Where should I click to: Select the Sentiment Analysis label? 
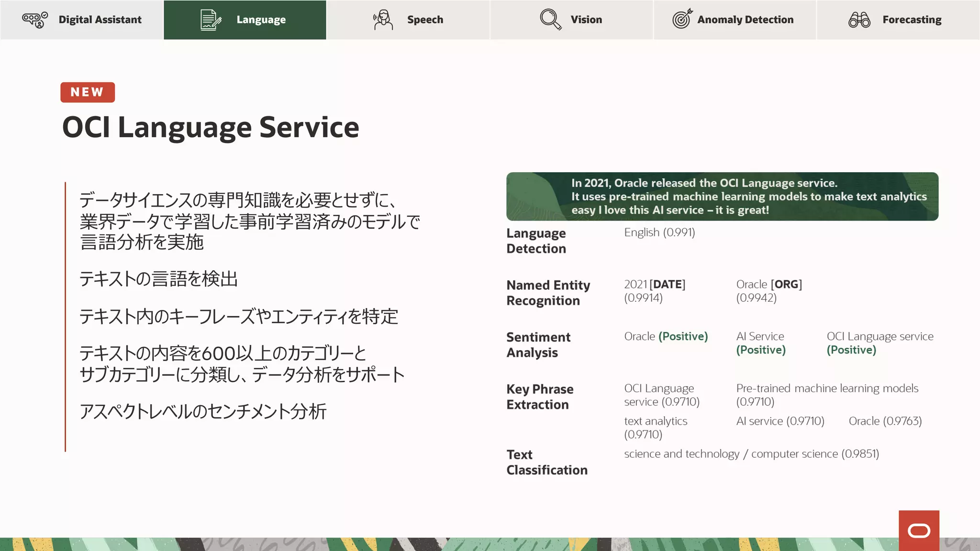pyautogui.click(x=538, y=345)
